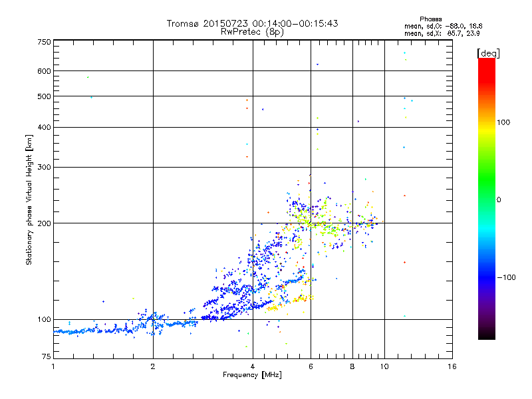Click the x-axis tick label '6'
Image resolution: width=532 pixels, height=399 pixels.
[x=311, y=366]
